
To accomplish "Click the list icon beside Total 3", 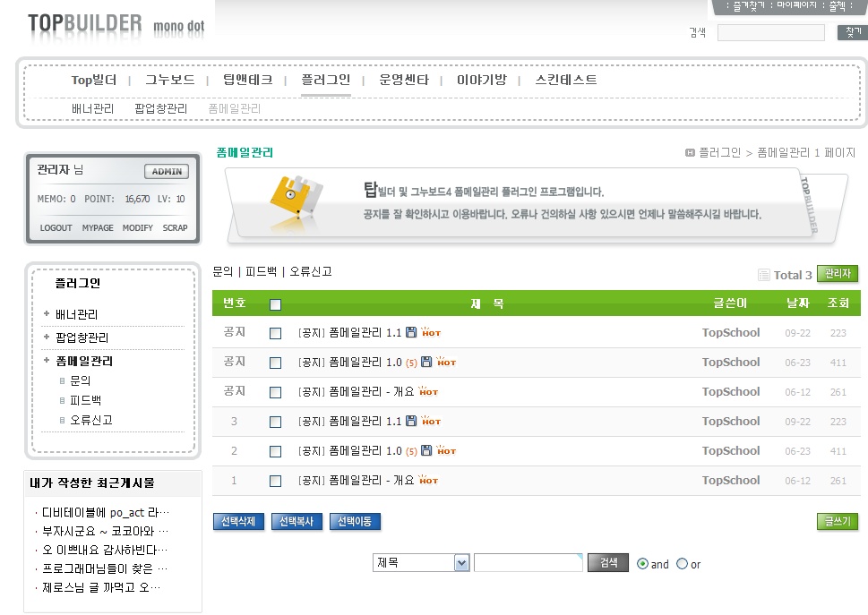I will click(x=763, y=275).
